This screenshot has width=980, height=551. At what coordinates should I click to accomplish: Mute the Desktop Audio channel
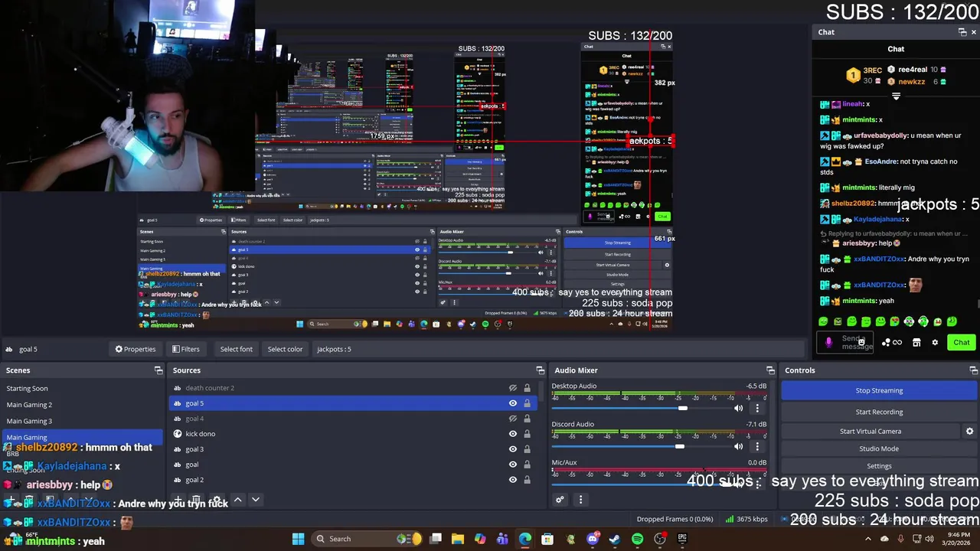pos(738,408)
